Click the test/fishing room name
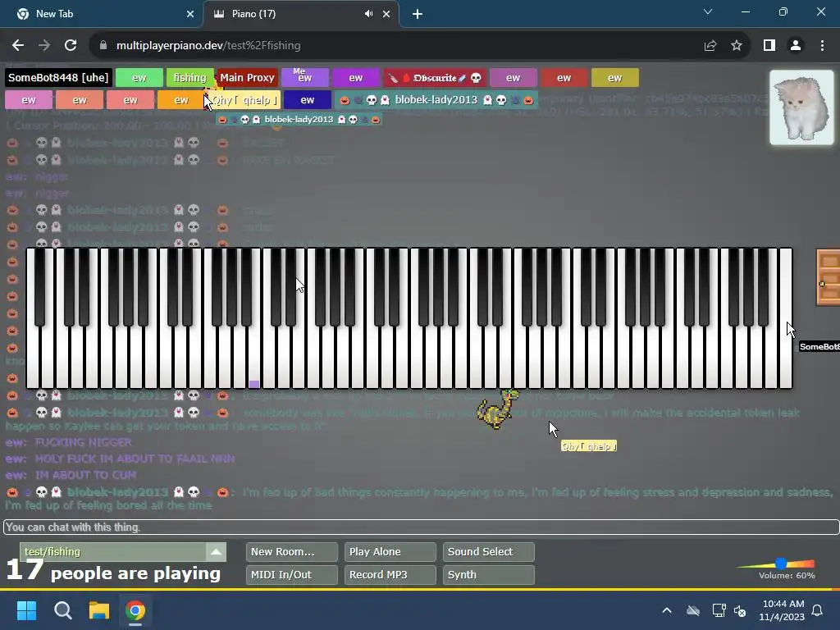Viewport: 840px width, 630px height. pos(52,552)
